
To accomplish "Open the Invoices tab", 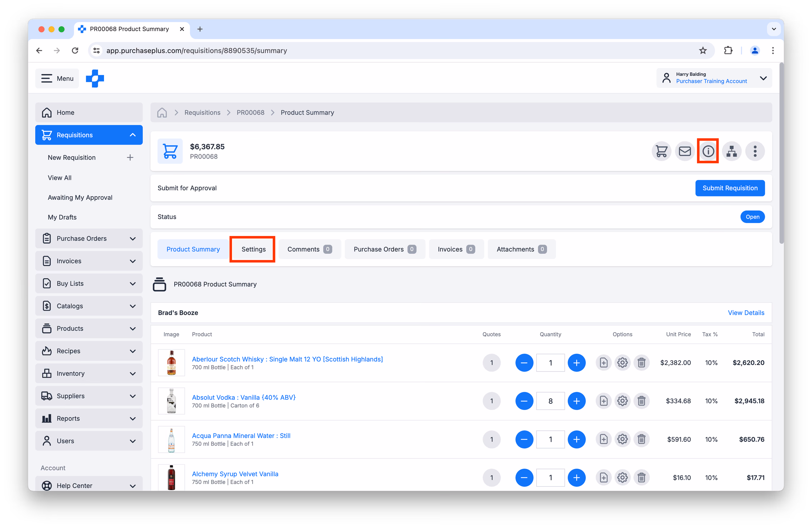I will 456,249.
